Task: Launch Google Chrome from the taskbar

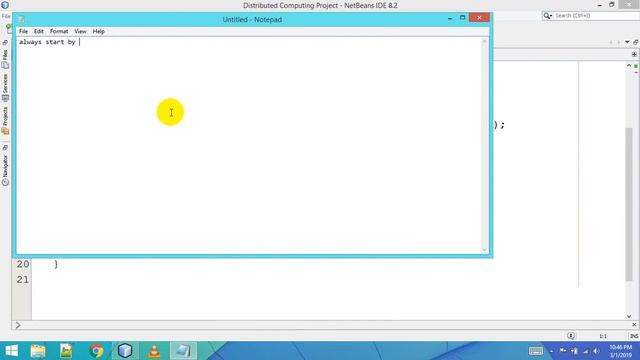Action: coord(96,351)
